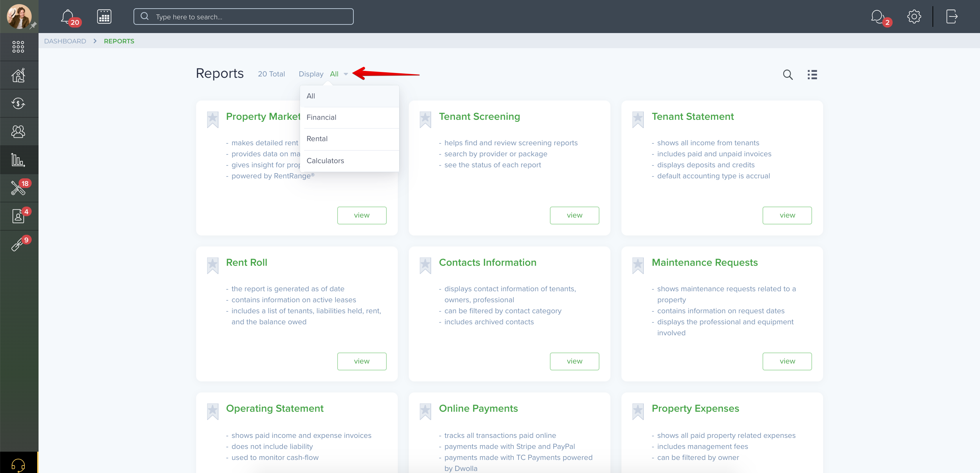Bookmark the Property Expenses report
Screen dimensions: 980x473
click(x=638, y=412)
